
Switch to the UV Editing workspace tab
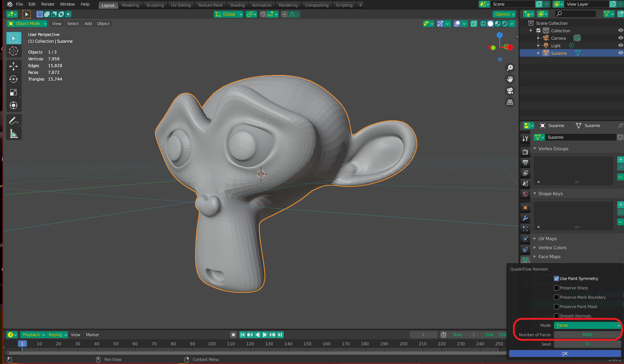click(181, 5)
